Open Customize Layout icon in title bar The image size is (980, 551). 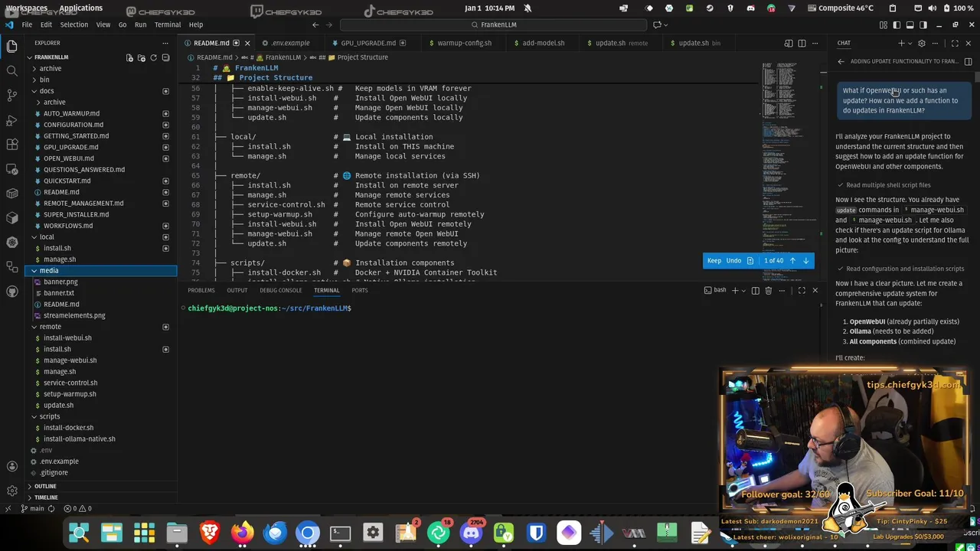884,24
